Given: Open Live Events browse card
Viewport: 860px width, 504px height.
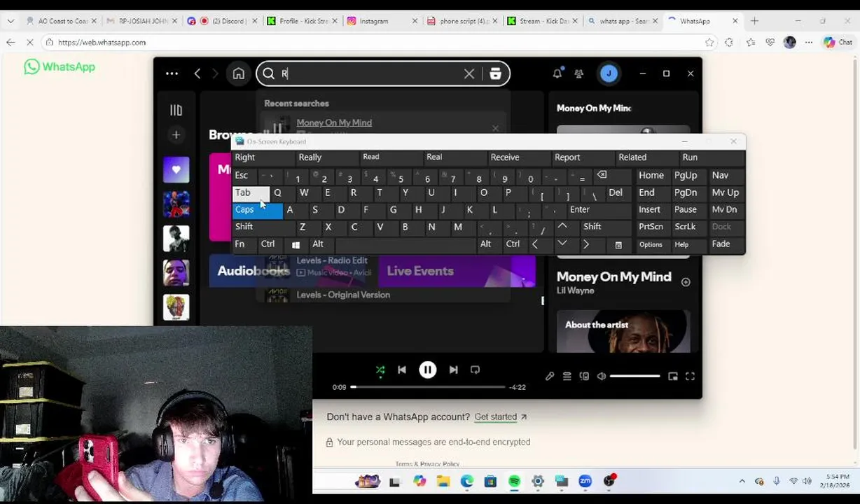Looking at the screenshot, I should [x=457, y=272].
